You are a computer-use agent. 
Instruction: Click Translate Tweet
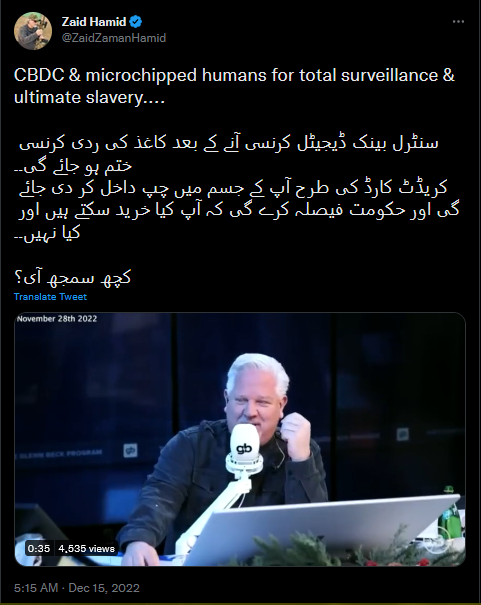pyautogui.click(x=50, y=297)
